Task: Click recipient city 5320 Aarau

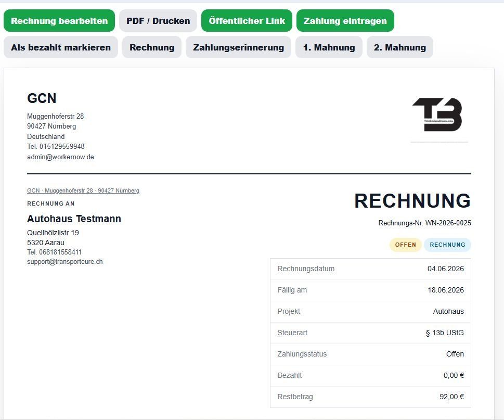Action: (x=46, y=243)
